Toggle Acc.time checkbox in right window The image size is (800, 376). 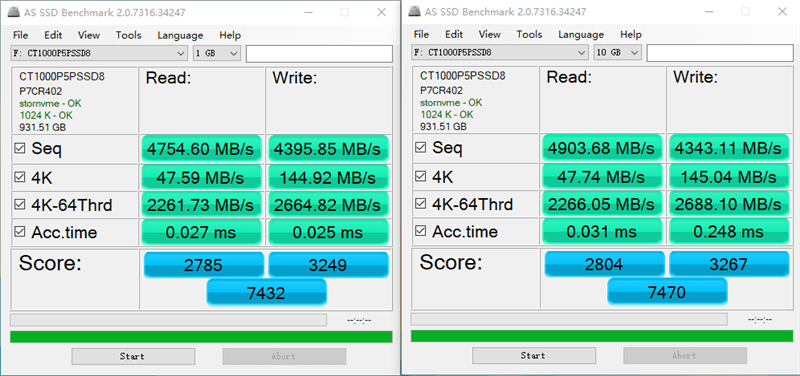click(x=421, y=231)
